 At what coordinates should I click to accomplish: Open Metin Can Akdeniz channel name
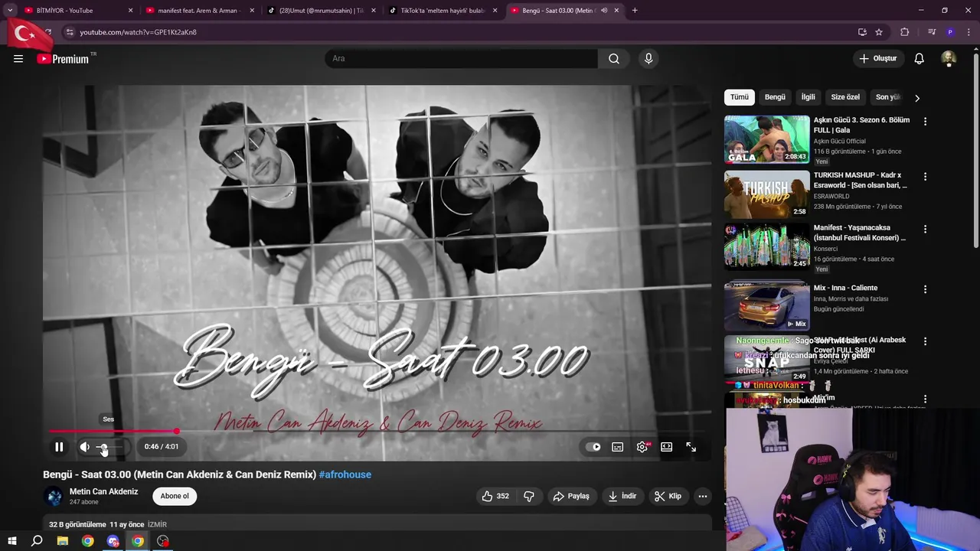pyautogui.click(x=104, y=491)
